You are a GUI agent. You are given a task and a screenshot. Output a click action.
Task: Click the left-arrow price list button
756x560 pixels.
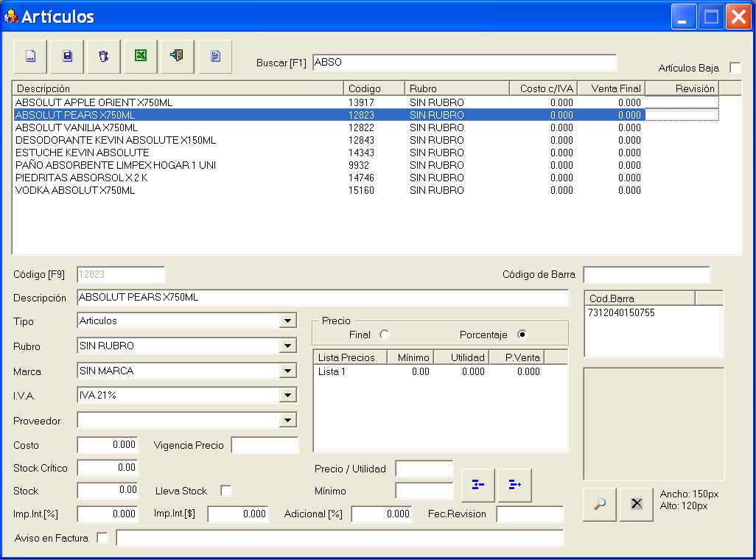(478, 485)
